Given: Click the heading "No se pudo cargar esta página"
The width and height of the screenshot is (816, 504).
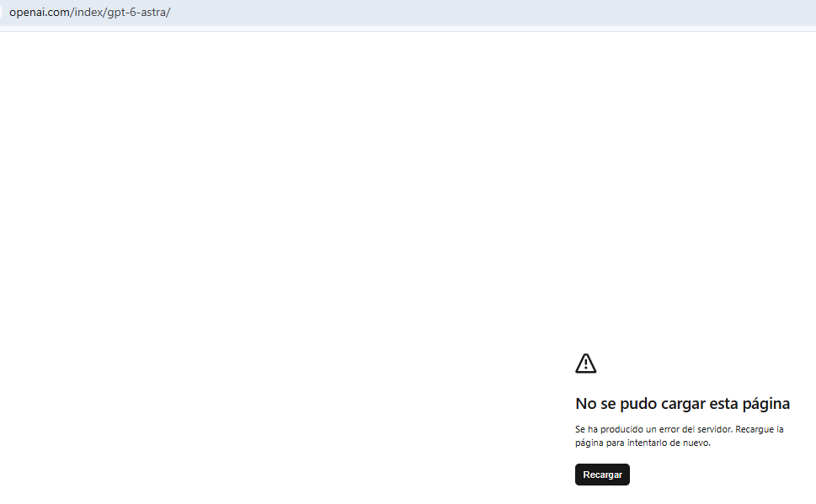Looking at the screenshot, I should pyautogui.click(x=682, y=404).
